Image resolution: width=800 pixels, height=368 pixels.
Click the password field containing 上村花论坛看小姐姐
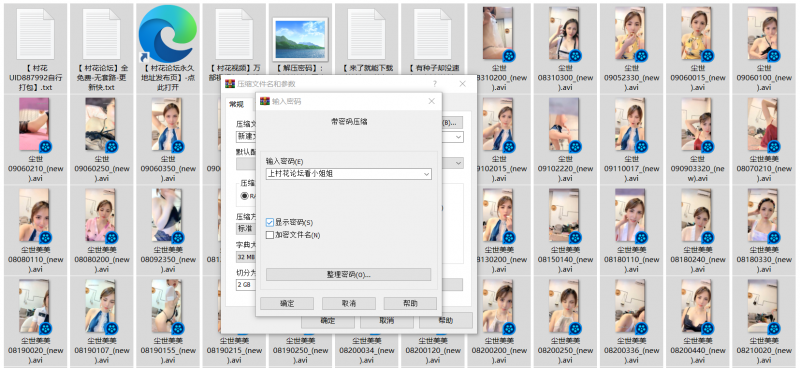[348, 174]
